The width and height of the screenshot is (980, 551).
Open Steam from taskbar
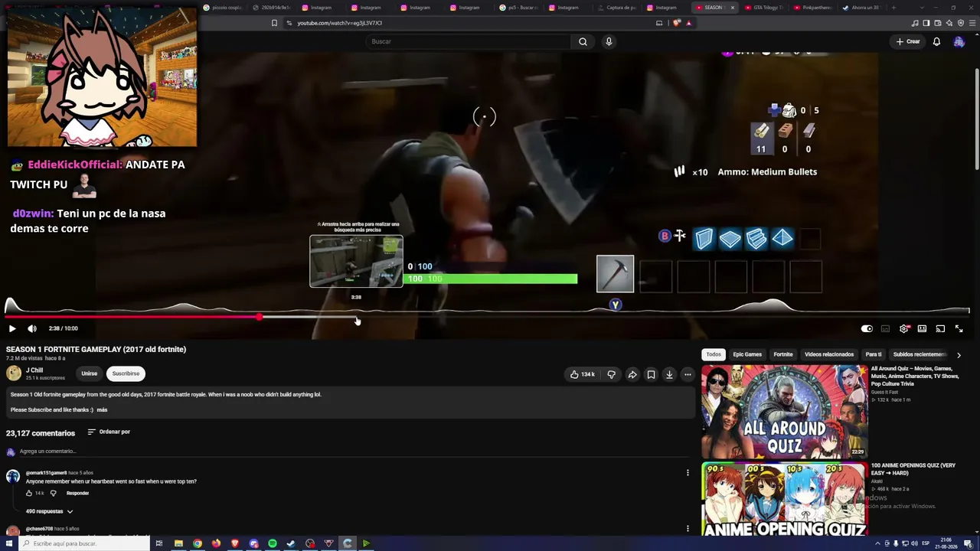click(291, 543)
